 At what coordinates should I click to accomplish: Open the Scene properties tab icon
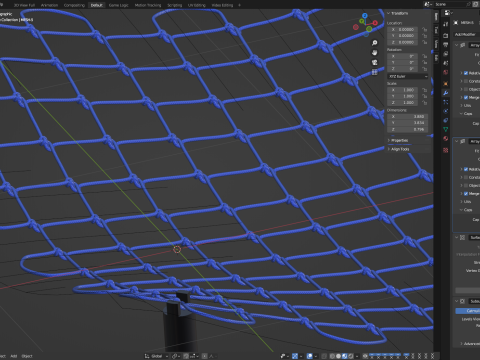(x=446, y=63)
